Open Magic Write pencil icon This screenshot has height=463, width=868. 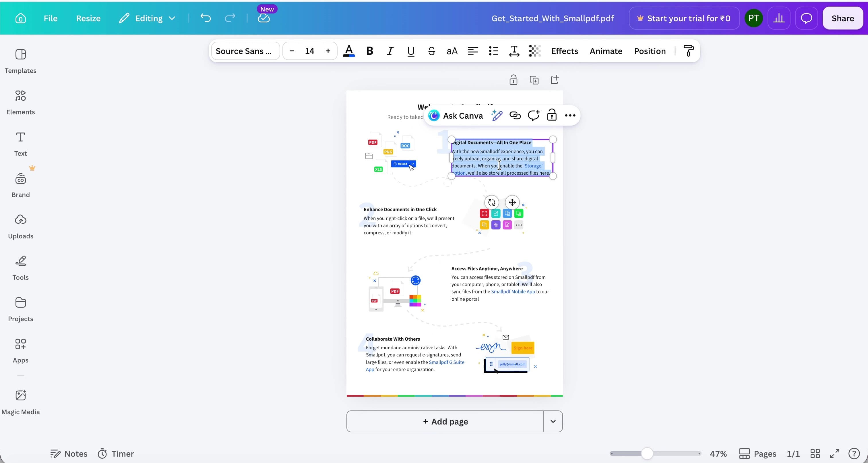(497, 116)
